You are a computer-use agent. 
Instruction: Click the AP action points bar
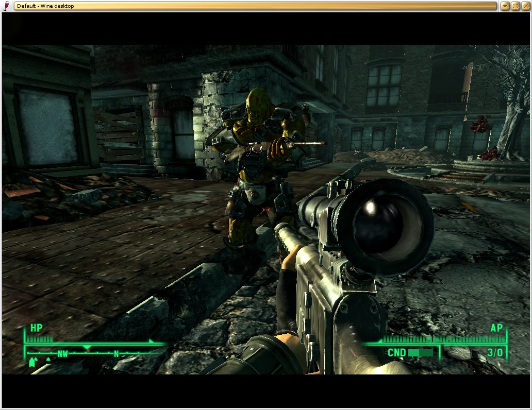click(x=444, y=339)
